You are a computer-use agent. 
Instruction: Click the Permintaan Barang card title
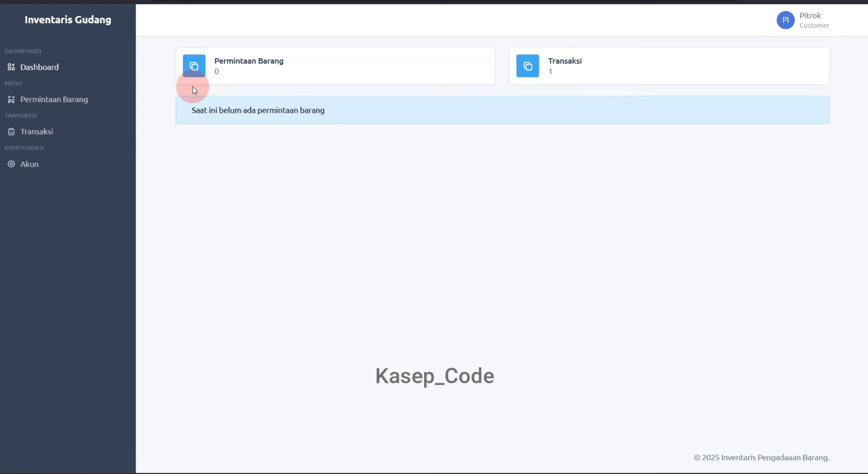click(249, 61)
